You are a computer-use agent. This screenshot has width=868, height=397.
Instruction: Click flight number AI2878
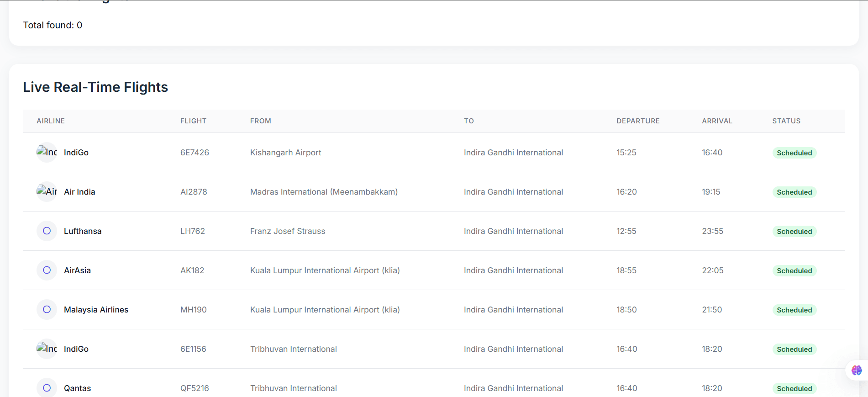194,192
